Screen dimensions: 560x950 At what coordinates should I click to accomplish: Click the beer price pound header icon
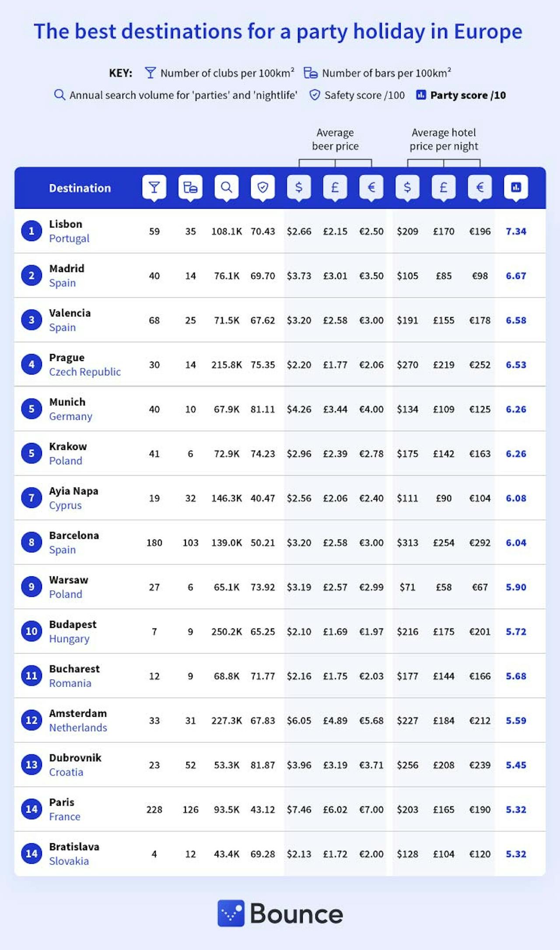point(335,187)
